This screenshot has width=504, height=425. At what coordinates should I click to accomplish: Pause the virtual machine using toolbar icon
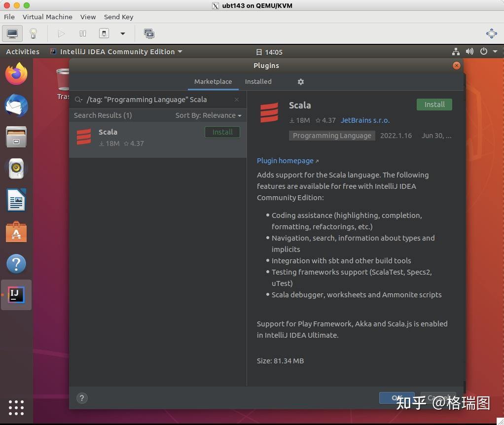[x=82, y=34]
